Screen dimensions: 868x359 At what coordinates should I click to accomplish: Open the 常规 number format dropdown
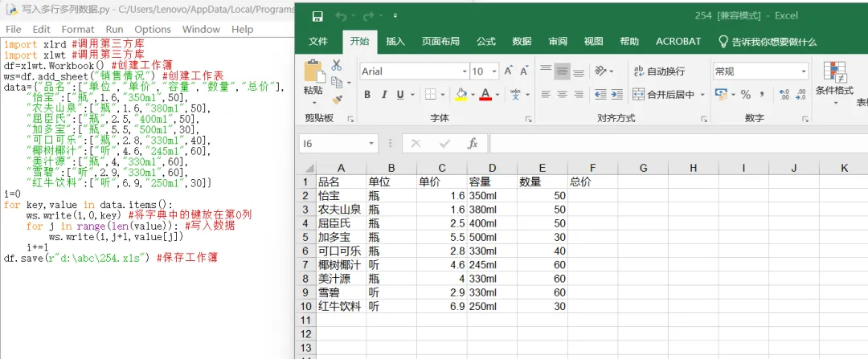click(x=804, y=71)
